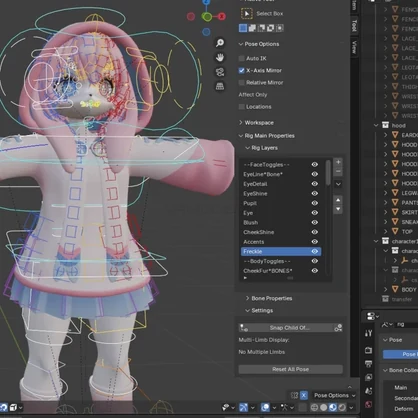Toggle the camera view icon
The width and height of the screenshot is (418, 418).
coord(220,72)
